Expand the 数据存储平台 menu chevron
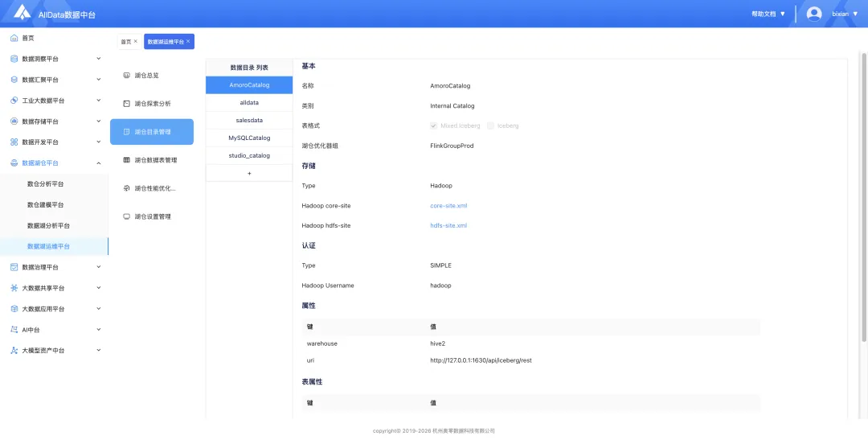 99,121
